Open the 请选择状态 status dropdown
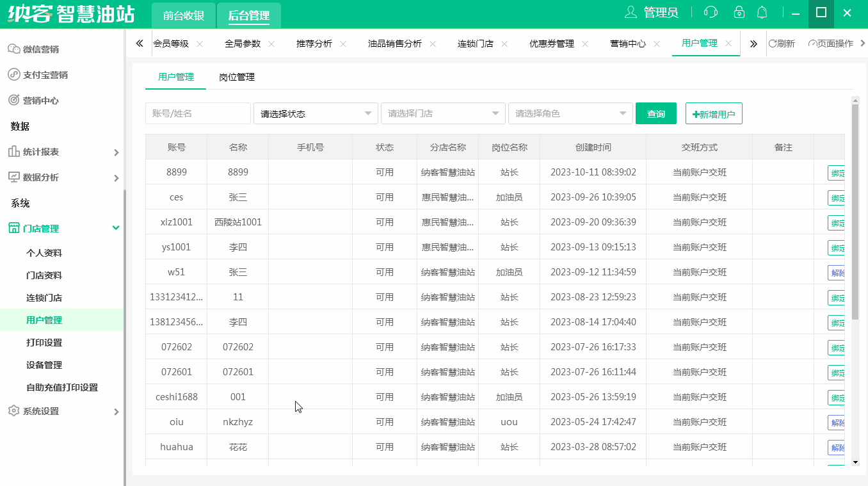This screenshot has height=486, width=868. coord(315,113)
